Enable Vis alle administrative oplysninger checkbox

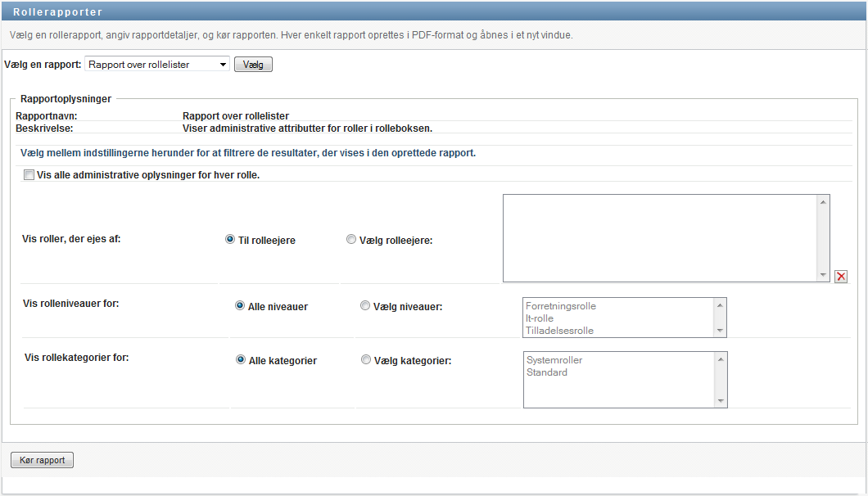coord(29,175)
